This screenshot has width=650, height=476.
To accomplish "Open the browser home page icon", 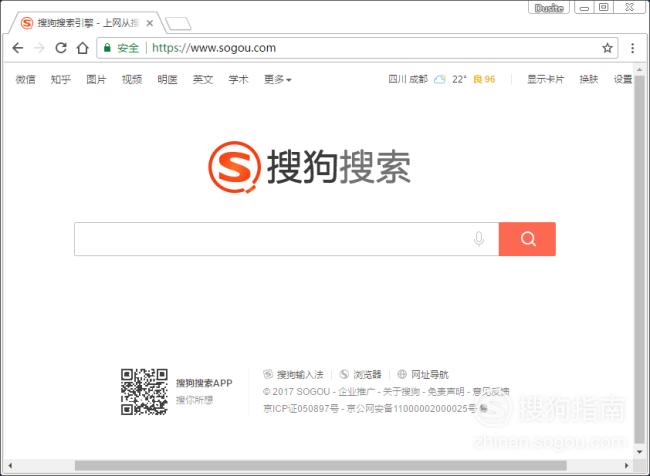I will pyautogui.click(x=83, y=48).
